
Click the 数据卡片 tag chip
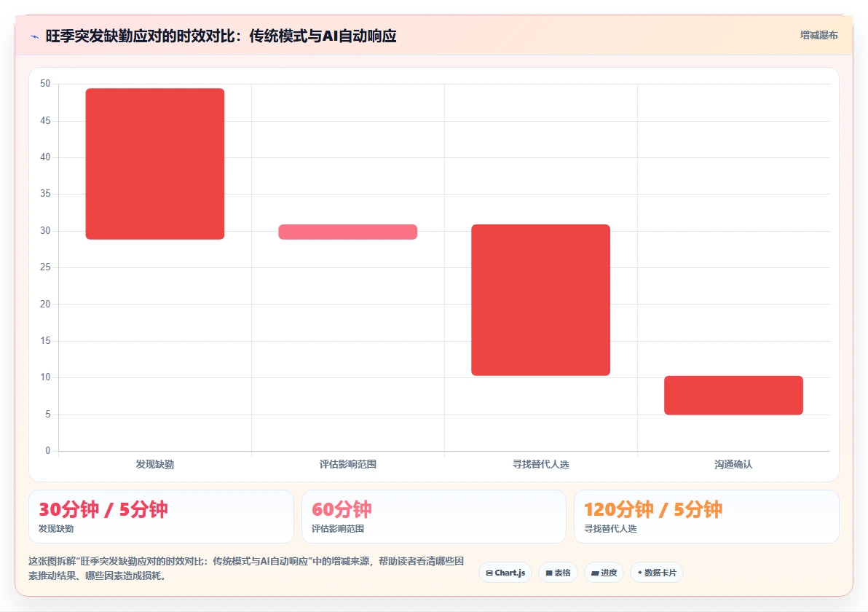coord(657,573)
